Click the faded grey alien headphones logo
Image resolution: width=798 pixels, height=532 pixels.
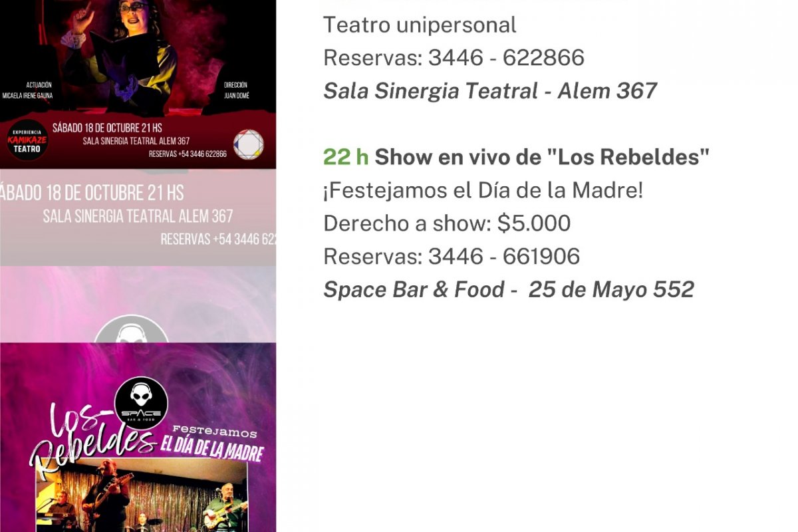pos(131,329)
